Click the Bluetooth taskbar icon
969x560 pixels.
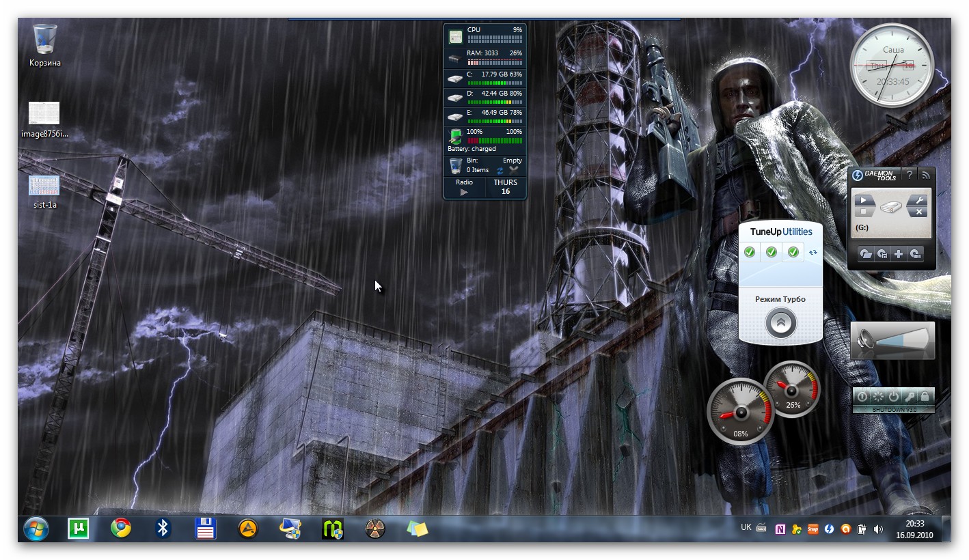click(163, 529)
